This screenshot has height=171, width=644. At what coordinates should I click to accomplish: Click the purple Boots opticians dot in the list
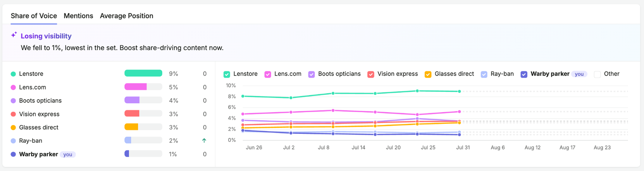point(13,100)
